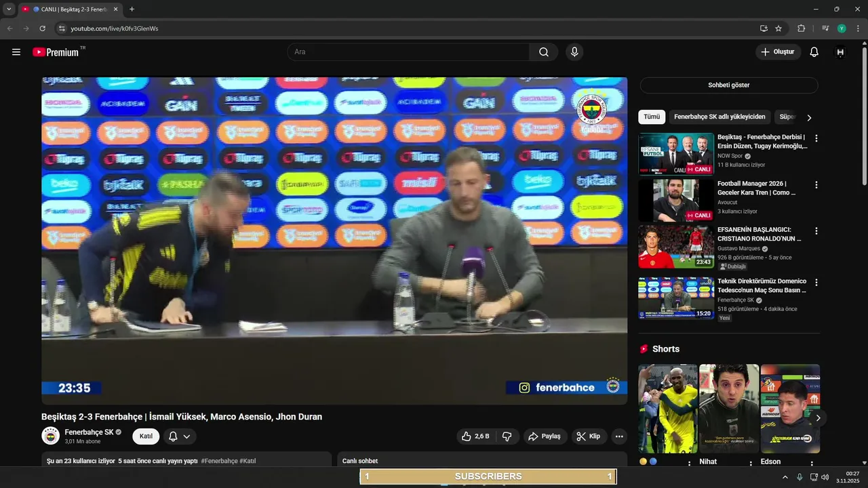
Task: Click the Fenerbahçe SK channel avatar
Action: (51, 436)
